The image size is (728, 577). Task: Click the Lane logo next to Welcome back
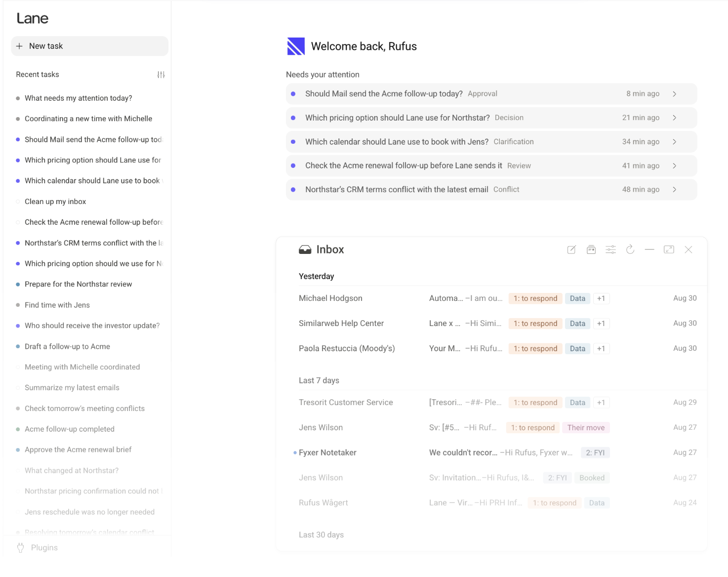click(x=296, y=46)
